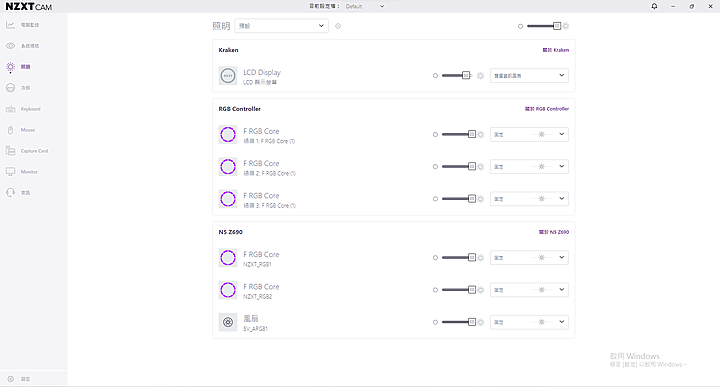Adjust channel 2 F RGB Core brightness slider

coord(458,167)
